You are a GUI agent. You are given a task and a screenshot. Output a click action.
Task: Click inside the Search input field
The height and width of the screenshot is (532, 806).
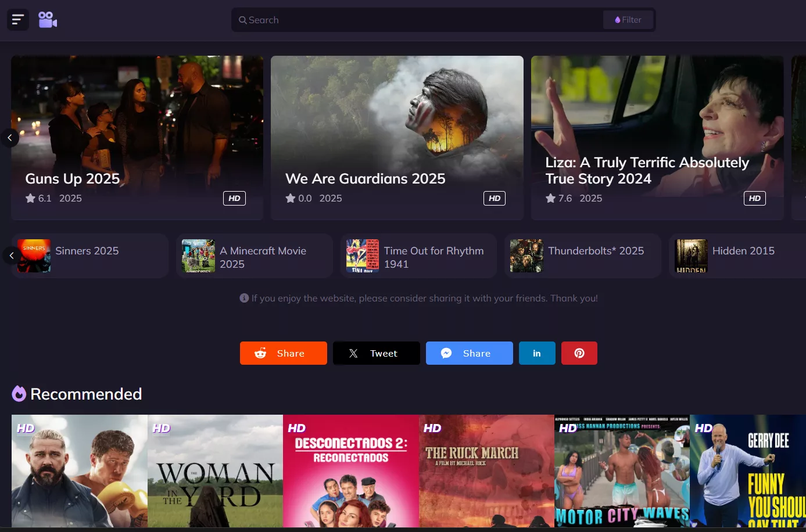pyautogui.click(x=407, y=20)
